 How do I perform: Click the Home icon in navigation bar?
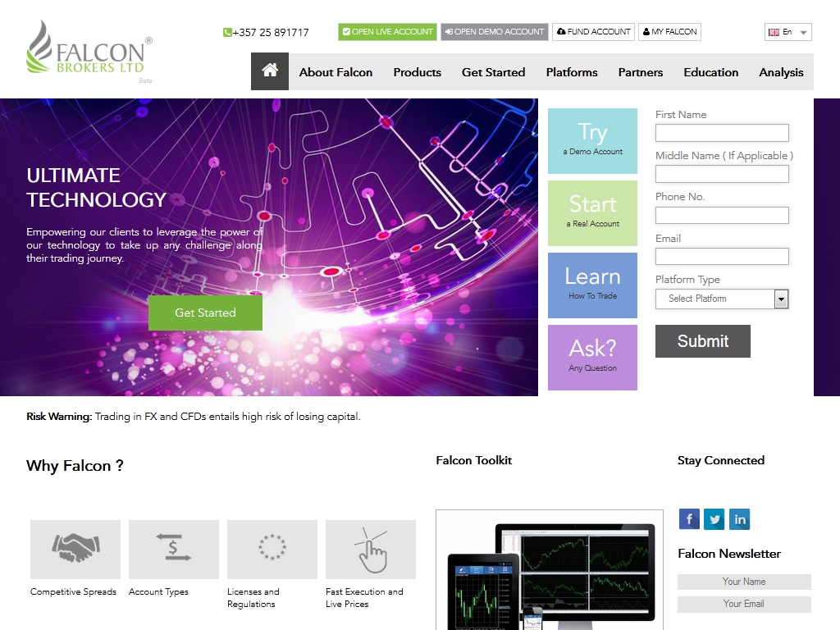pyautogui.click(x=270, y=71)
